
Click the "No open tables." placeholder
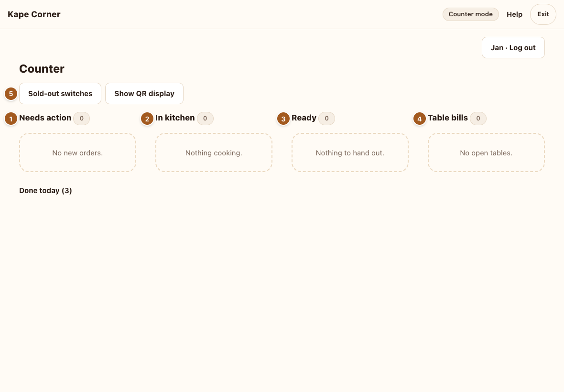pos(486,153)
